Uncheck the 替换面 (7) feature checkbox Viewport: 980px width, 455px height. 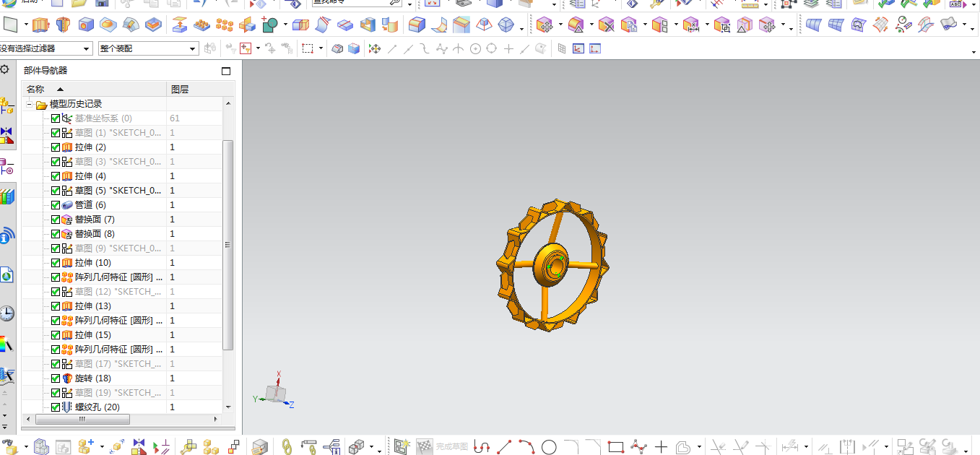coord(56,220)
